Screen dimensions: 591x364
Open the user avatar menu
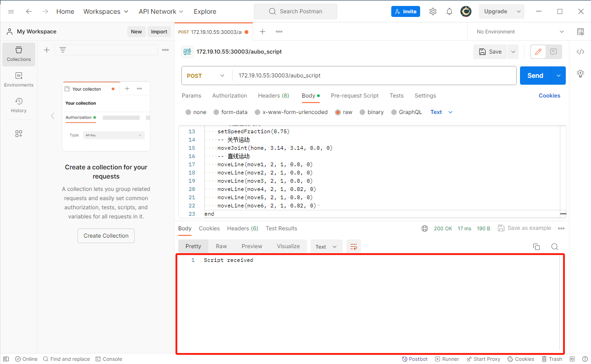466,11
